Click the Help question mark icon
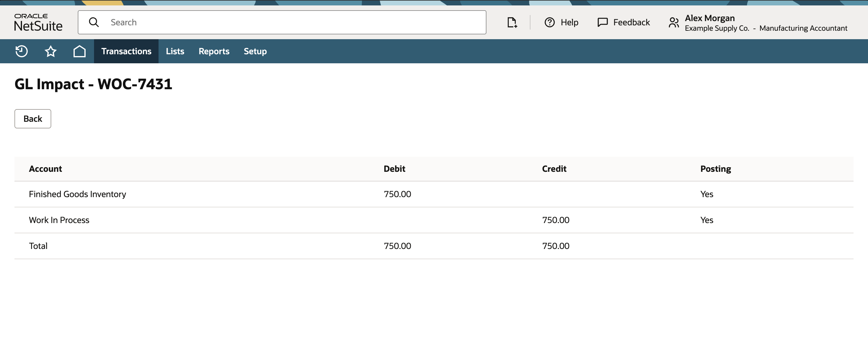Screen dimensions: 868x362 point(549,22)
